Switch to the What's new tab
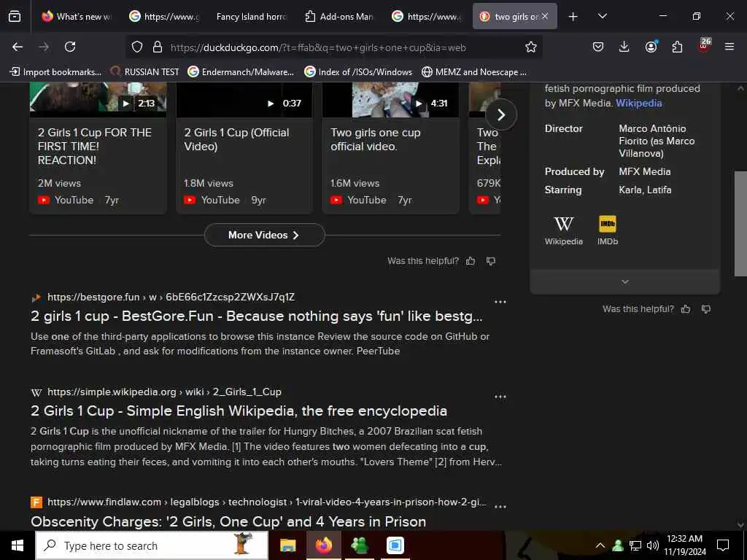 pyautogui.click(x=76, y=17)
